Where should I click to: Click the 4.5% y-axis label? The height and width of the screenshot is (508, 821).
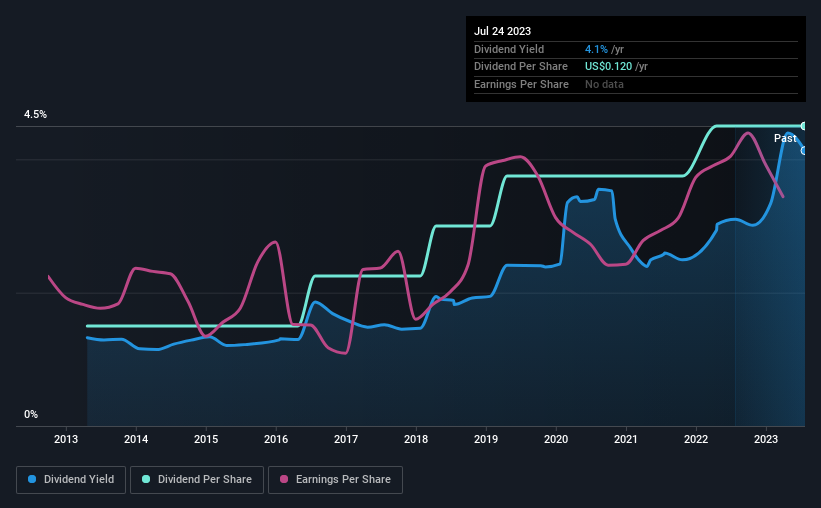coord(35,114)
